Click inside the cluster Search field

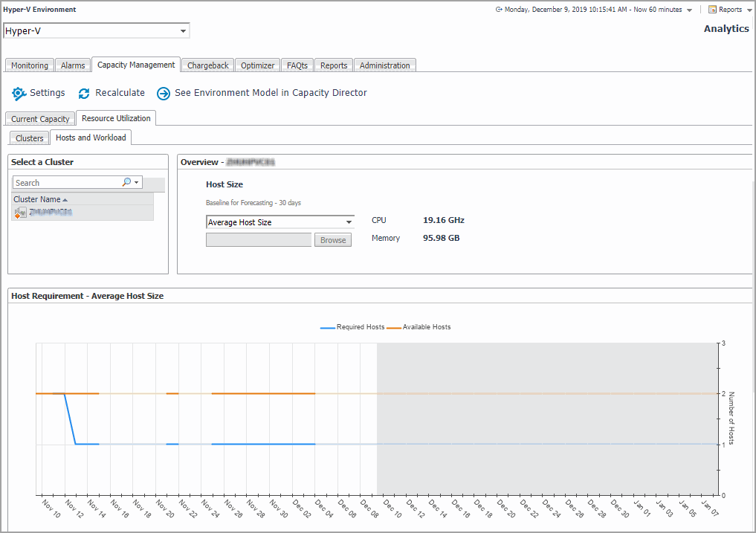click(x=67, y=183)
